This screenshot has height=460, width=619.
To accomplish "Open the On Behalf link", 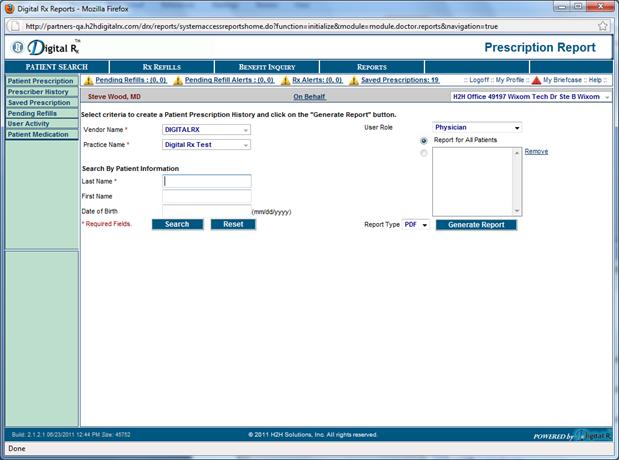I will click(310, 97).
